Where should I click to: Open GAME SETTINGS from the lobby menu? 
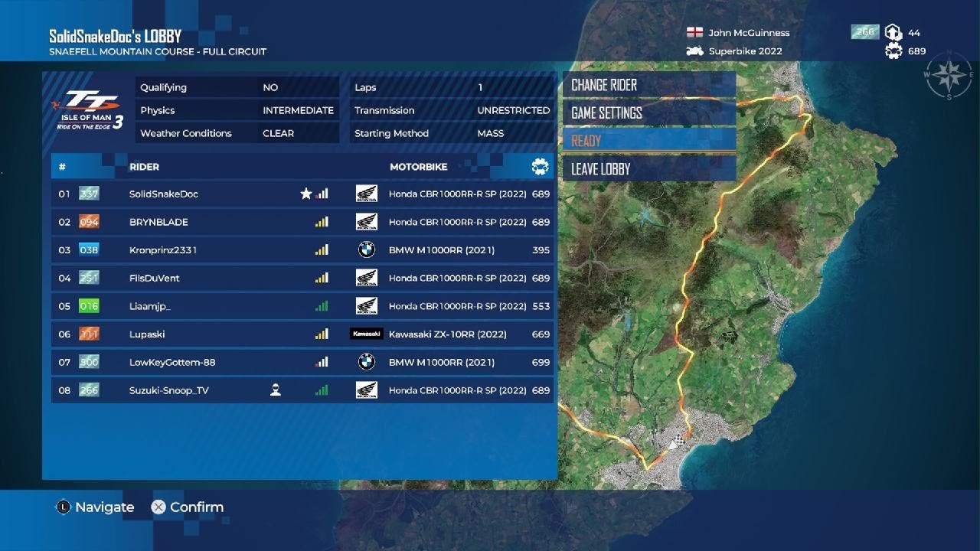(649, 113)
